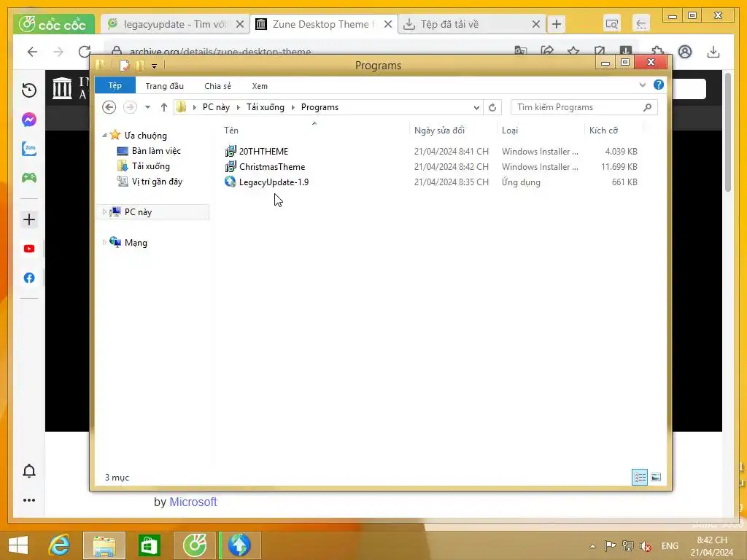Image resolution: width=747 pixels, height=560 pixels.
Task: Click the browser page vertical scrollbar
Action: pos(728,131)
